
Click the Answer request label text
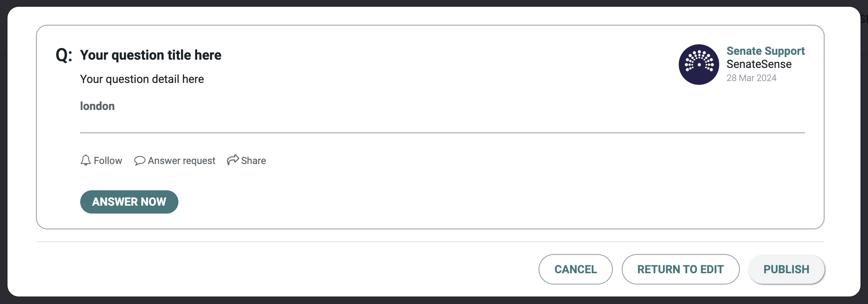(182, 161)
